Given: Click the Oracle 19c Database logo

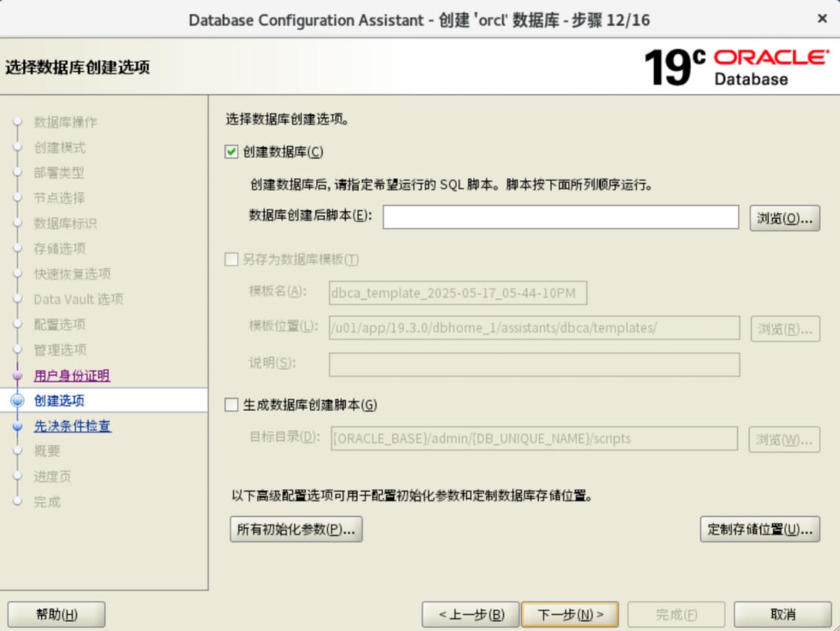Looking at the screenshot, I should coord(735,67).
